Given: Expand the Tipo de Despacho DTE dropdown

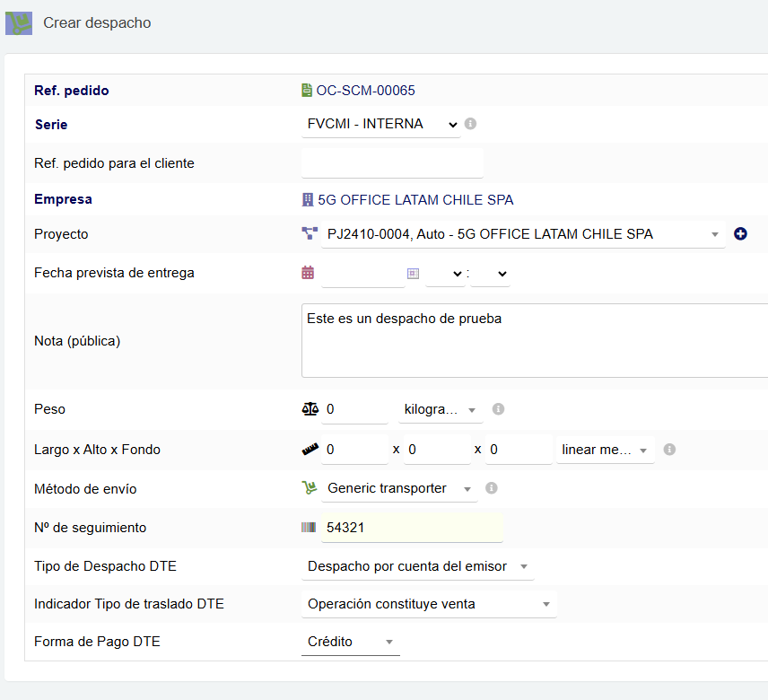Looking at the screenshot, I should coord(417,566).
